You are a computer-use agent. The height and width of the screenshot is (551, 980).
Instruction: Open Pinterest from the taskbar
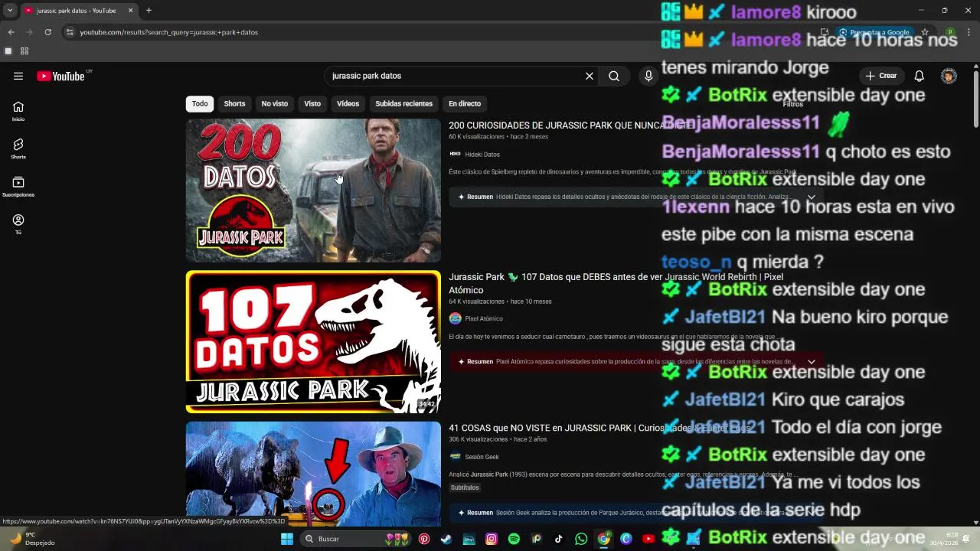click(424, 539)
